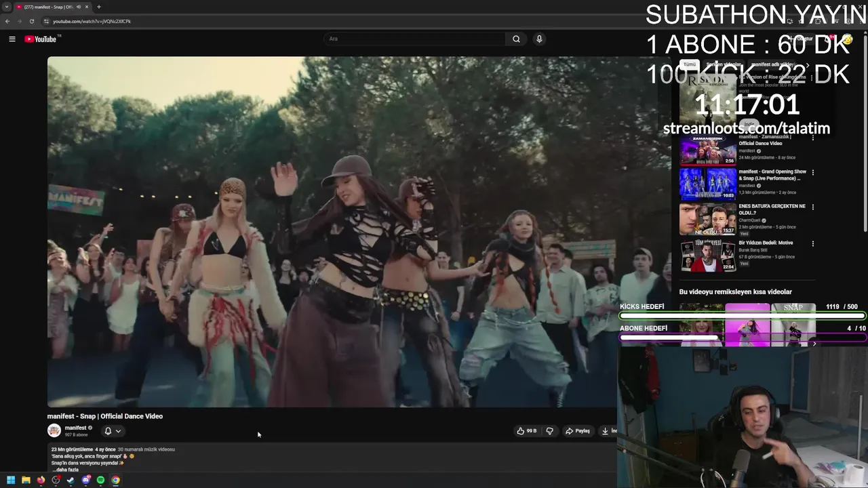Open 'ENES BATUR'A GERÇEKTEN NE OLDU' thumbnail
Image resolution: width=868 pixels, height=488 pixels.
click(x=708, y=219)
